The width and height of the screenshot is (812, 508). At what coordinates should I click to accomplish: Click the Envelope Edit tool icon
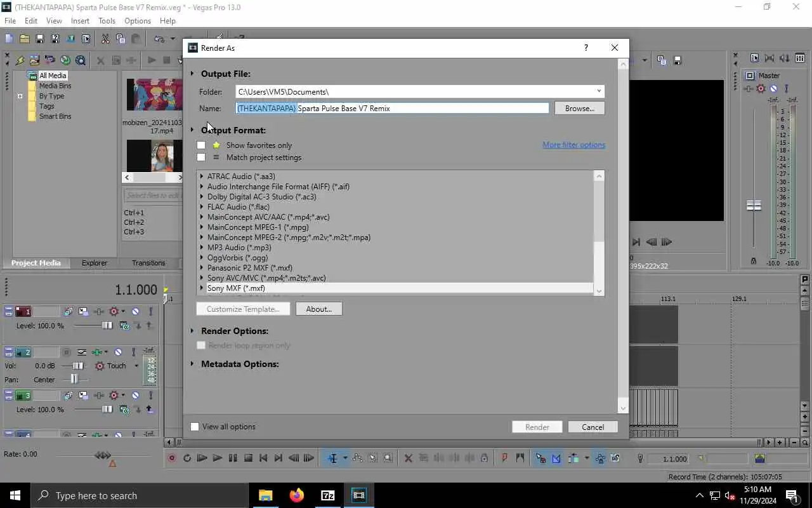[x=358, y=458]
